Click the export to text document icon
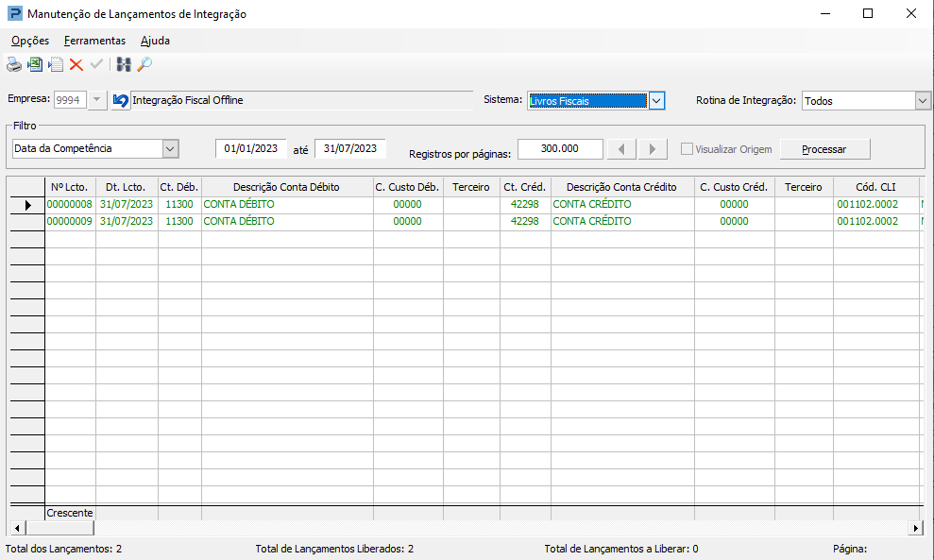Screen dimensions: 934x560 56,64
